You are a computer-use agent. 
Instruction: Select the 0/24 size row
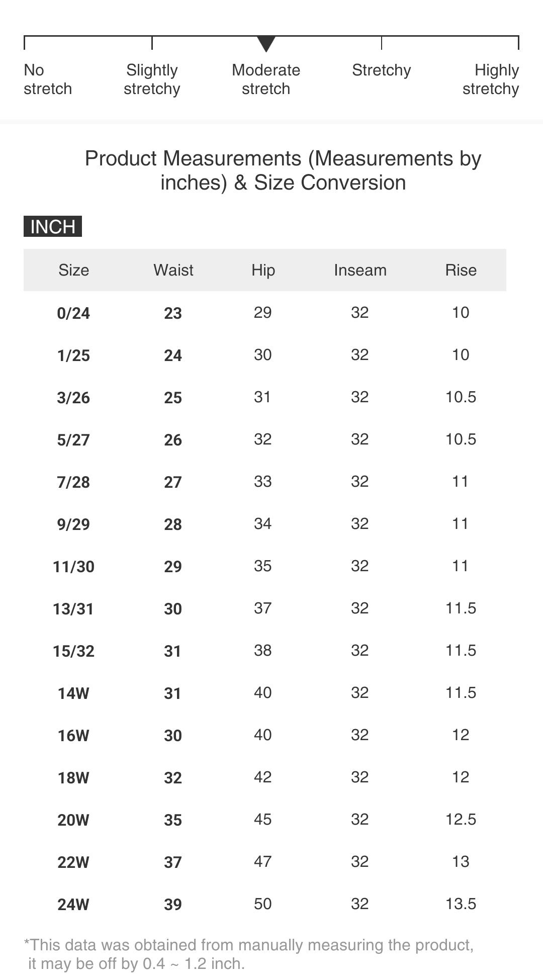73,313
